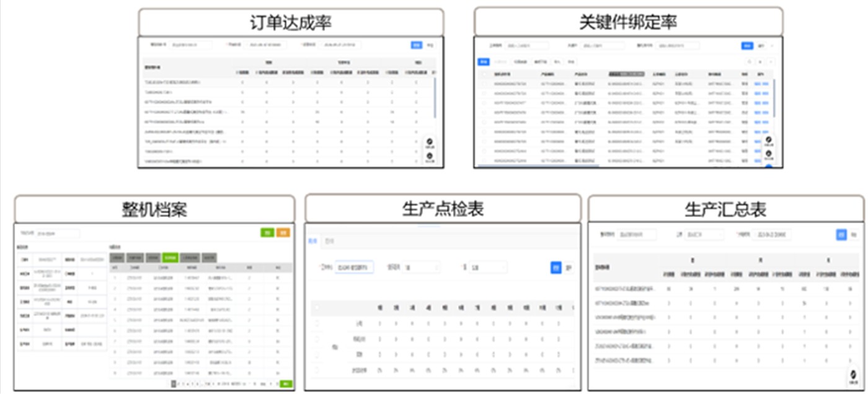Image resolution: width=868 pixels, height=394 pixels.
Task: Click the white reset button in 订单达成率 panel
Action: point(430,45)
